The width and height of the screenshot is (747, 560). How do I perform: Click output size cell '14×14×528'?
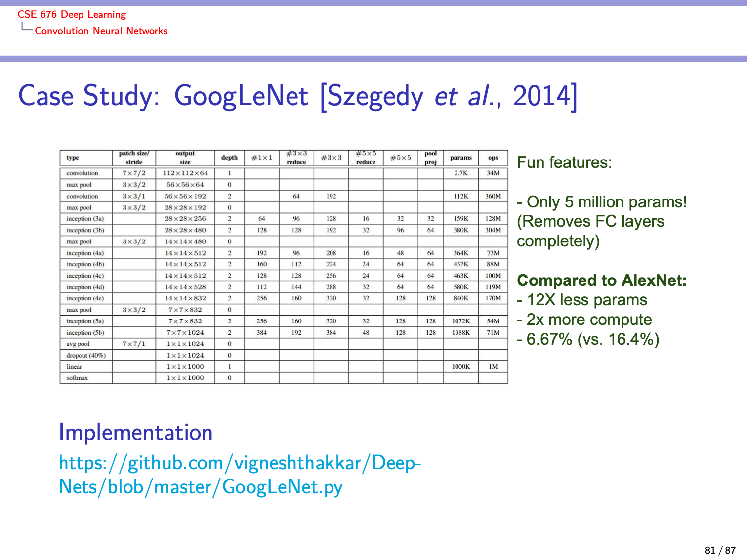pyautogui.click(x=185, y=287)
